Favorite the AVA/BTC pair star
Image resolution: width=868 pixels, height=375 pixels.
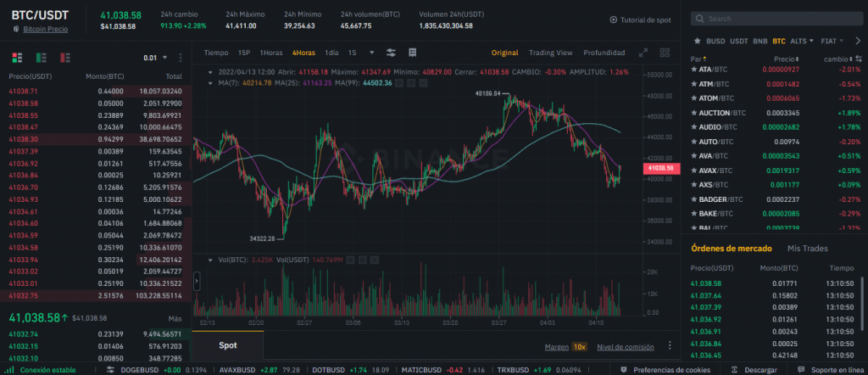(x=694, y=156)
